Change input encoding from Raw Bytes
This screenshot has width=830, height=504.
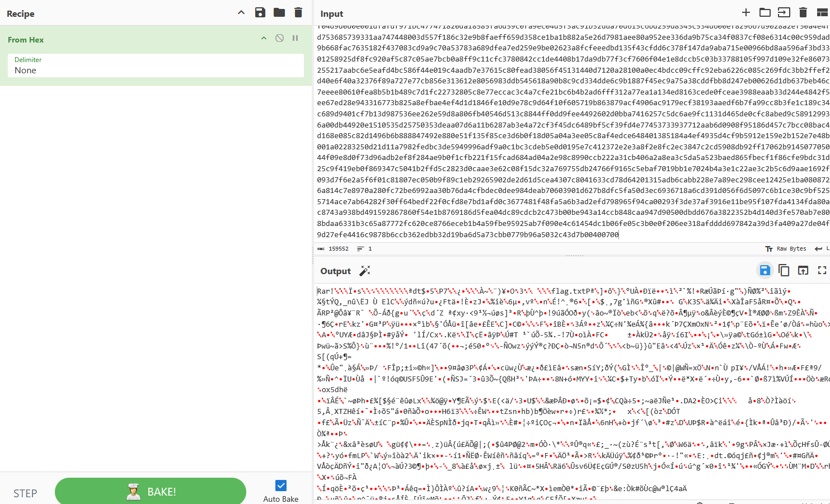coord(786,249)
